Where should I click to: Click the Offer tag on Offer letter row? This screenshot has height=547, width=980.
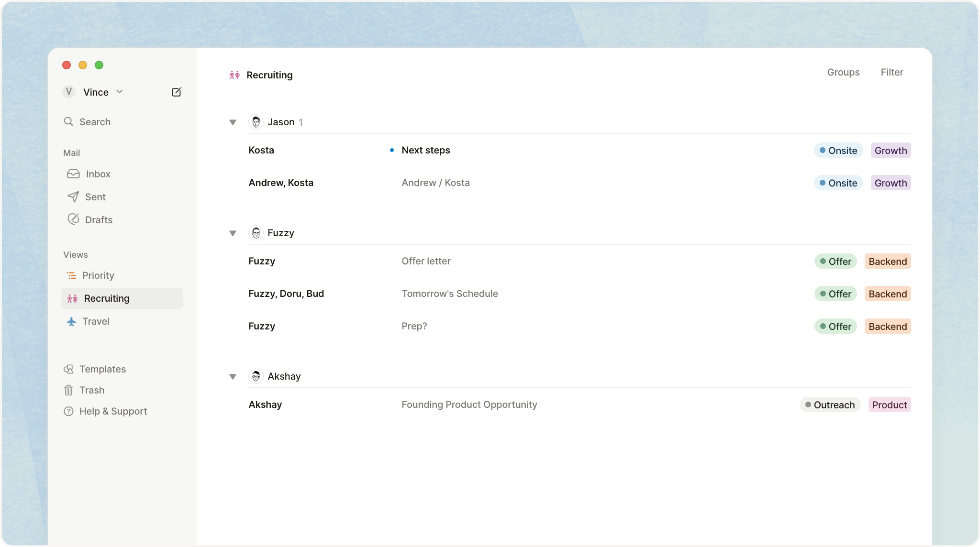pos(835,262)
